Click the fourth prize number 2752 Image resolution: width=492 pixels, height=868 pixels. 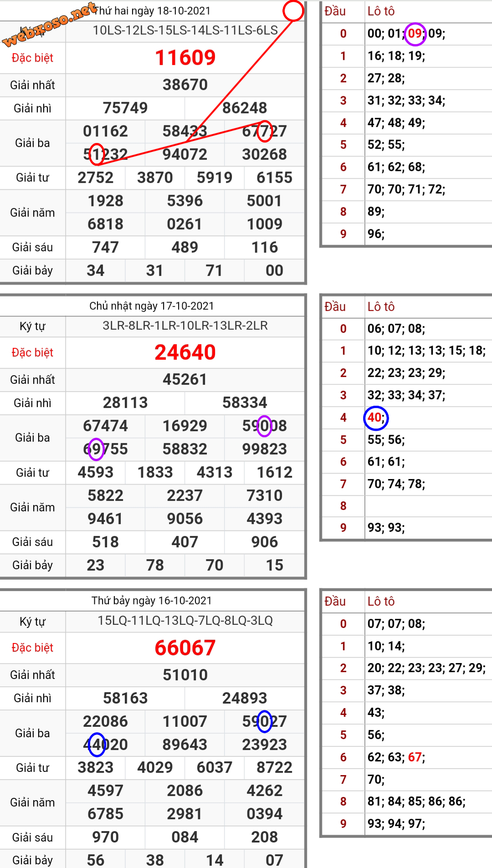96,178
